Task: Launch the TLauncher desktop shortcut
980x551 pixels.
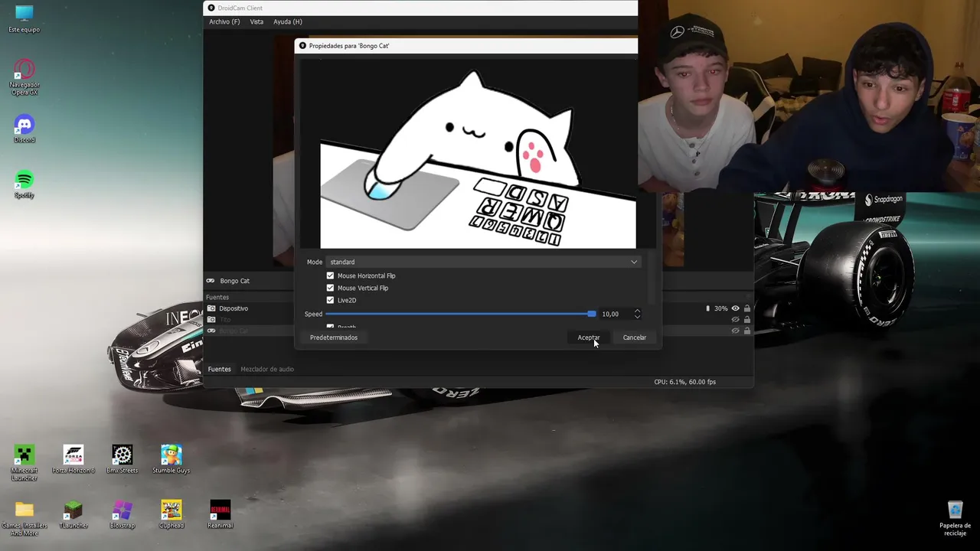Action: tap(73, 514)
